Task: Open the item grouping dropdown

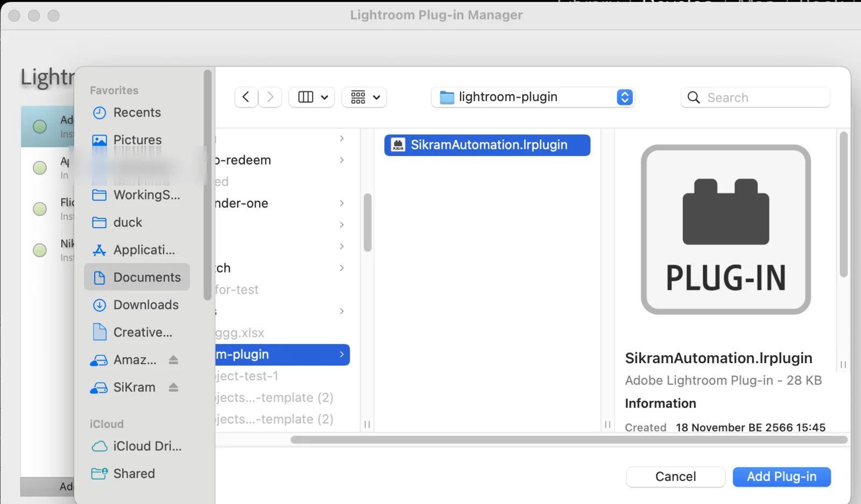Action: 364,97
